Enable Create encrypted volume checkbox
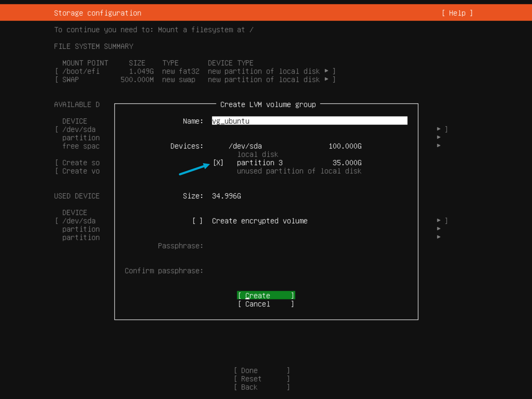The width and height of the screenshot is (532, 399). [x=197, y=221]
